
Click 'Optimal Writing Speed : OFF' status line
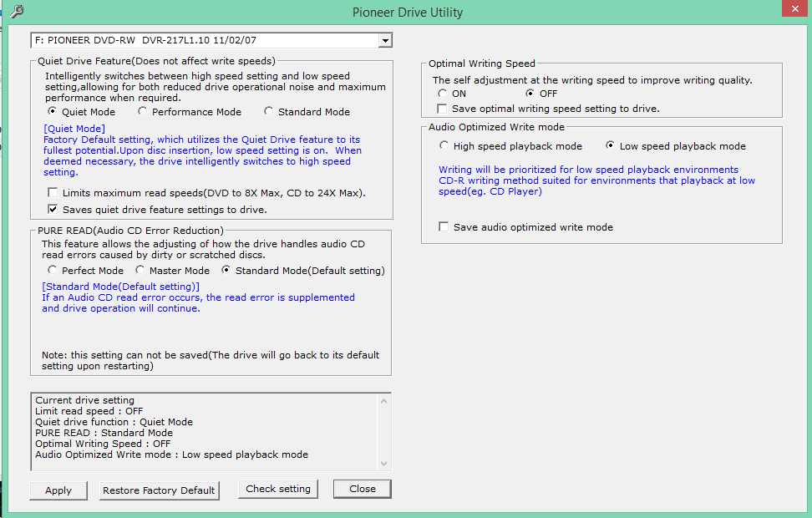(x=103, y=444)
